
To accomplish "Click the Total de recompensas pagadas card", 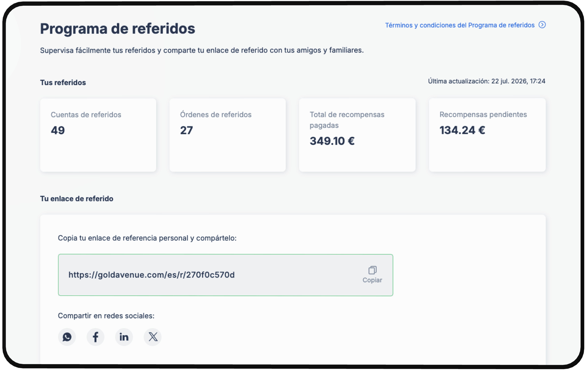I will tap(357, 135).
